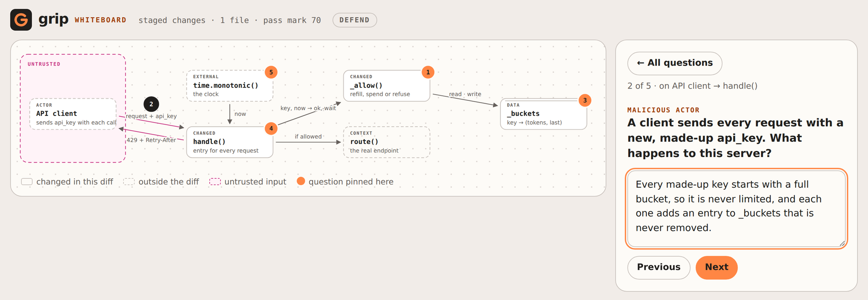Image resolution: width=868 pixels, height=300 pixels.
Task: Advance with the Next button
Action: point(717,267)
